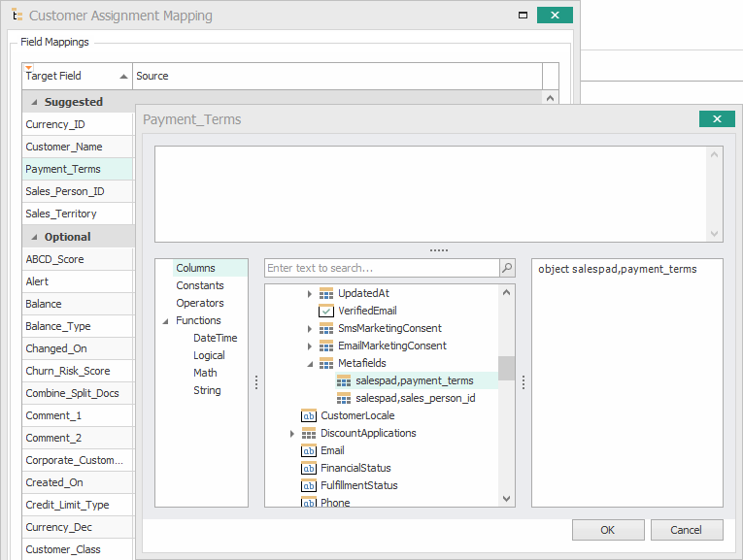
Task: Select the String functions item
Action: [207, 390]
